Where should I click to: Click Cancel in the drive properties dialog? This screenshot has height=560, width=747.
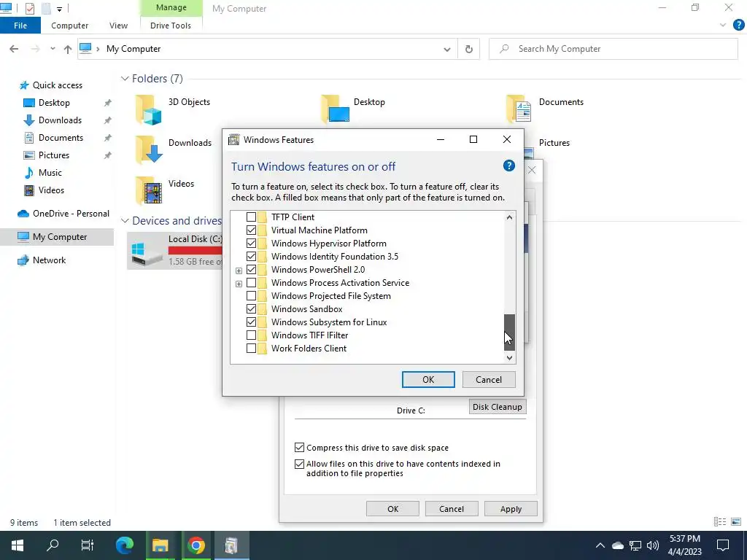[451, 508]
